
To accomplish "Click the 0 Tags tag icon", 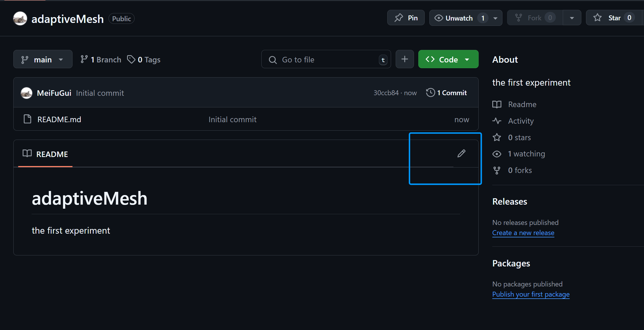I will click(x=131, y=59).
